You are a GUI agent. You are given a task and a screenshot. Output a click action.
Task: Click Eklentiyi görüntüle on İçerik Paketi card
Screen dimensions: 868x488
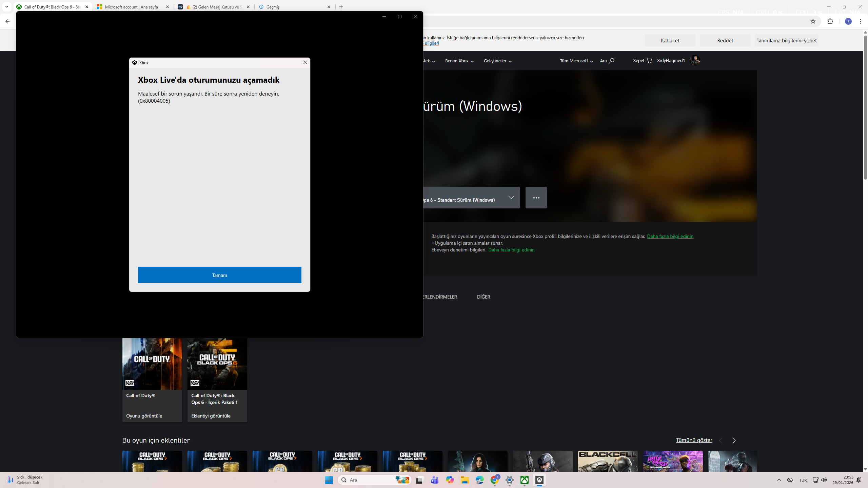coord(211,416)
